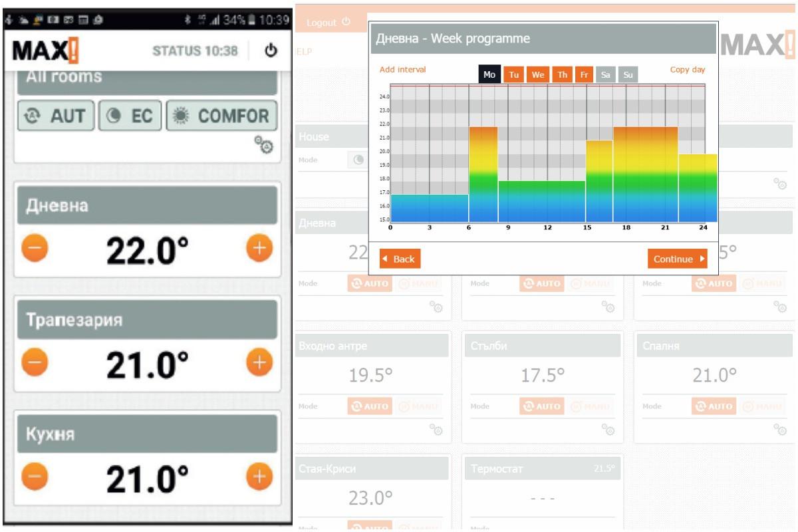Click the 22-degree bar at 6-8 hours
The width and height of the screenshot is (798, 532).
pyautogui.click(x=483, y=174)
